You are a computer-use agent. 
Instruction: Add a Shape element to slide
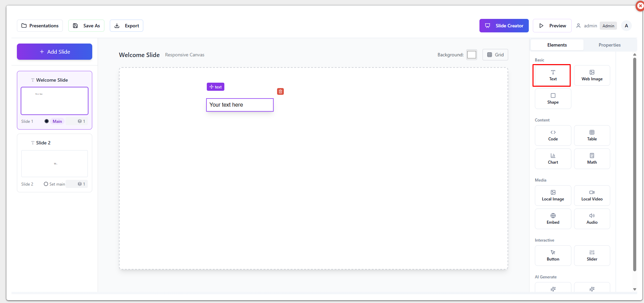point(552,99)
